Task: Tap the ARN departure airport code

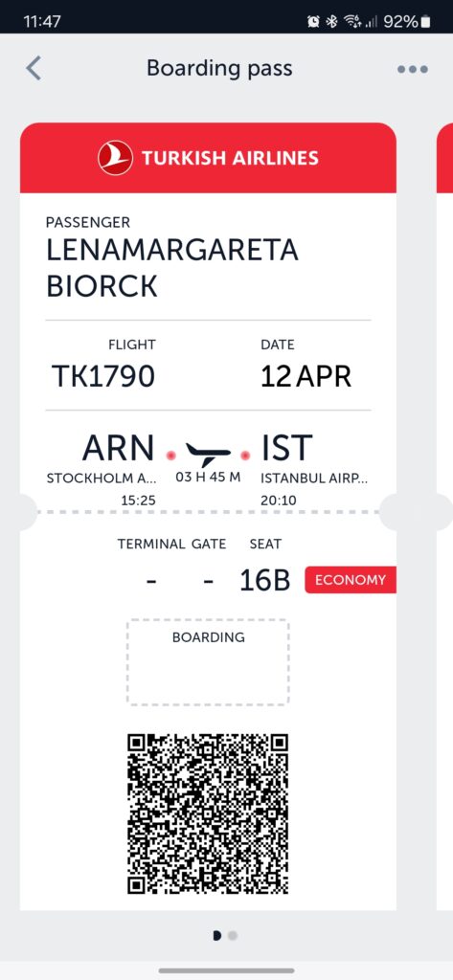Action: coord(118,448)
